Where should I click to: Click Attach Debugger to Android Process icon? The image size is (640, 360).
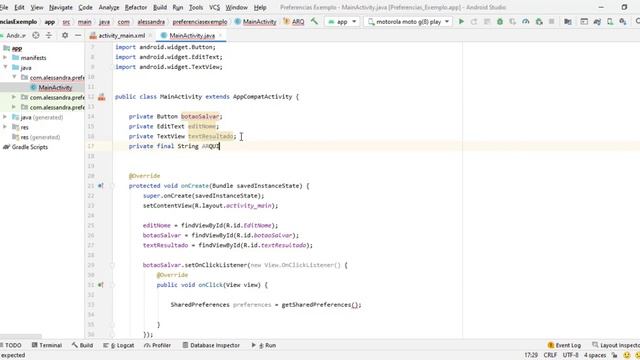[539, 22]
